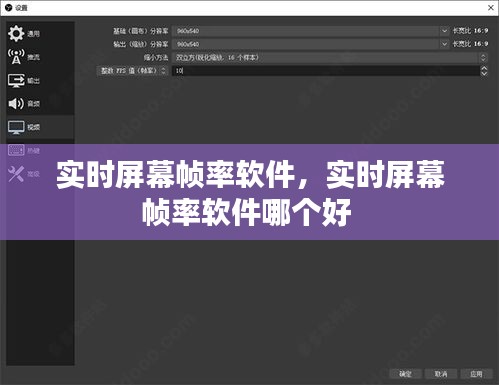
Task: Click the 应用 apply button
Action: (476, 374)
